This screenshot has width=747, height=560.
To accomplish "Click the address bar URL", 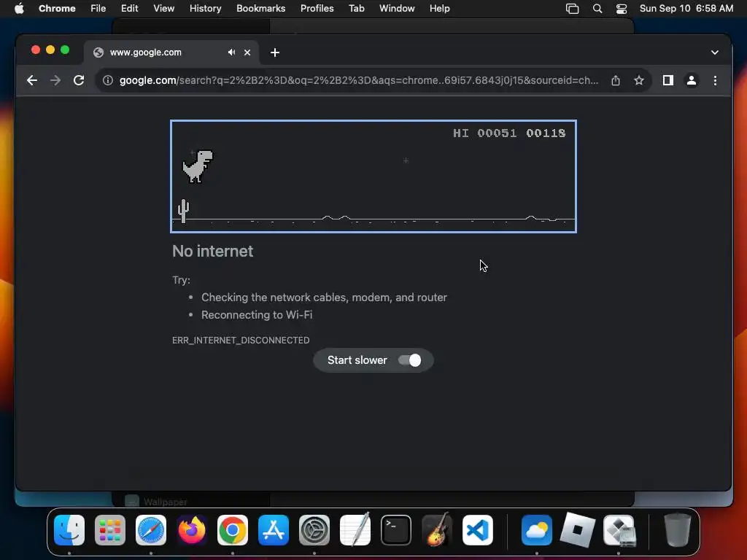I will (358, 80).
